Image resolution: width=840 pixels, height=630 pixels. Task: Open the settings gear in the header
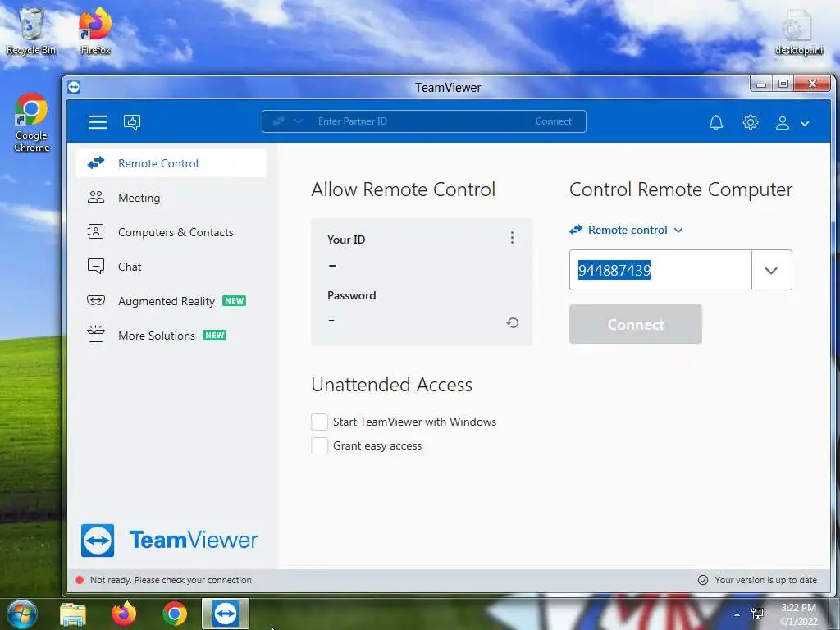click(x=750, y=122)
